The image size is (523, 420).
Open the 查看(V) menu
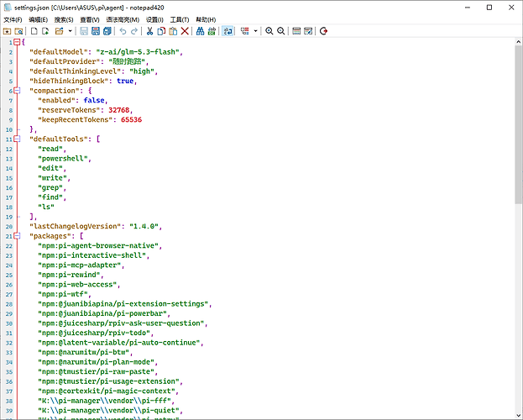[x=90, y=19]
